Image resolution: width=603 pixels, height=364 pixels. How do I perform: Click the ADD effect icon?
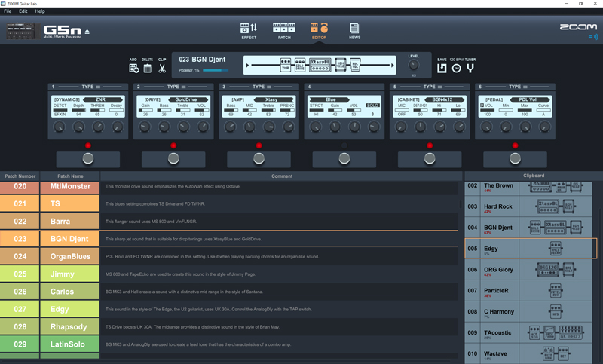pos(134,69)
